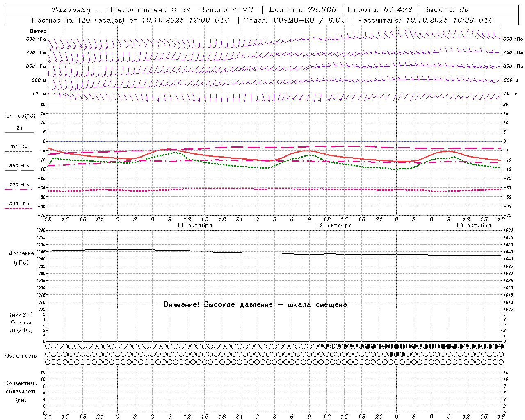
Task: Click the "700 гПа" temperature legend entry
Action: pyautogui.click(x=19, y=185)
